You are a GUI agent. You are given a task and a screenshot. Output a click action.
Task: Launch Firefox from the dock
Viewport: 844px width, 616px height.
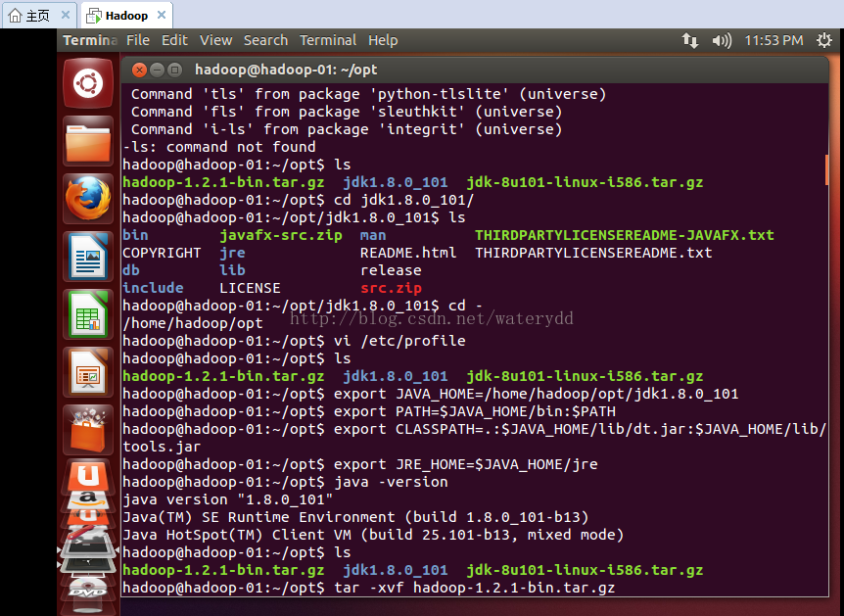(88, 199)
